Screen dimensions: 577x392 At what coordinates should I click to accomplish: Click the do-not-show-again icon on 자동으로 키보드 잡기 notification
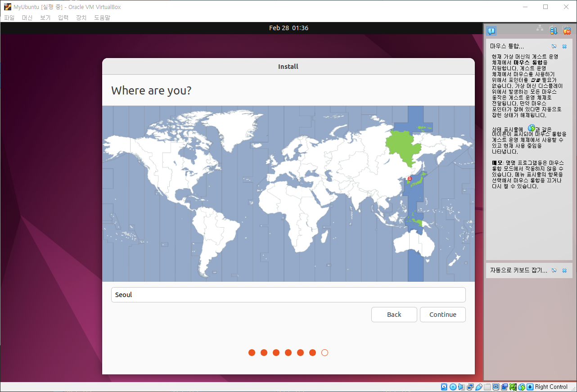click(x=554, y=270)
